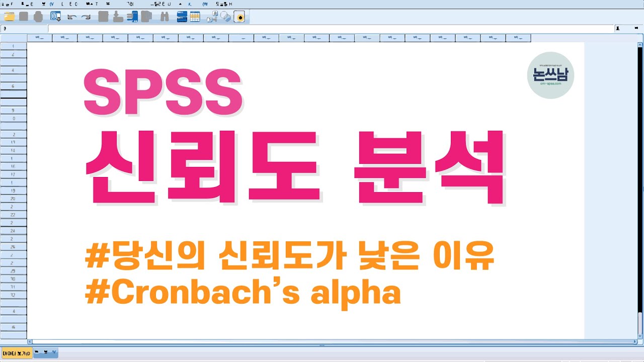Click the cell value editing field
Image resolution: width=644 pixels, height=362 pixels.
tap(332, 29)
